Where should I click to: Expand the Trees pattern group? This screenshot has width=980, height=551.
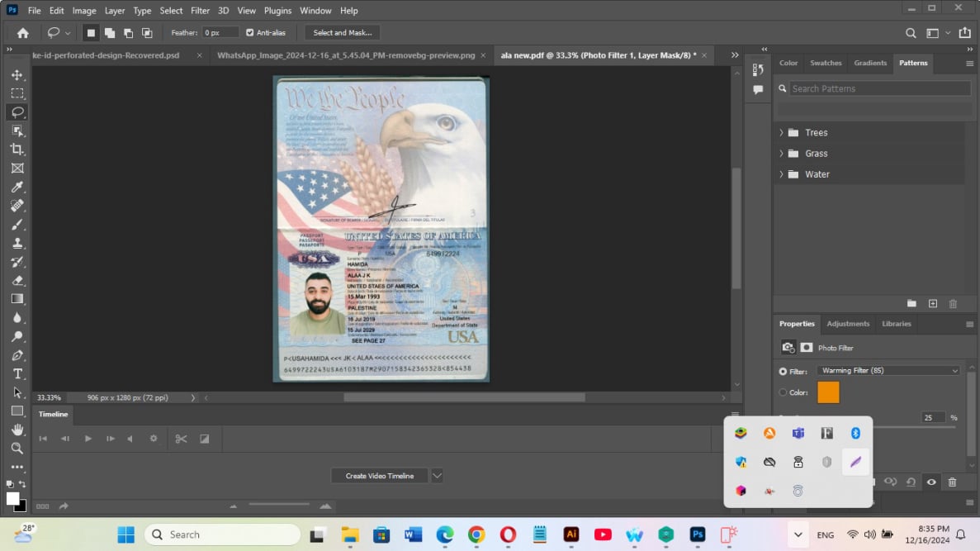(781, 133)
